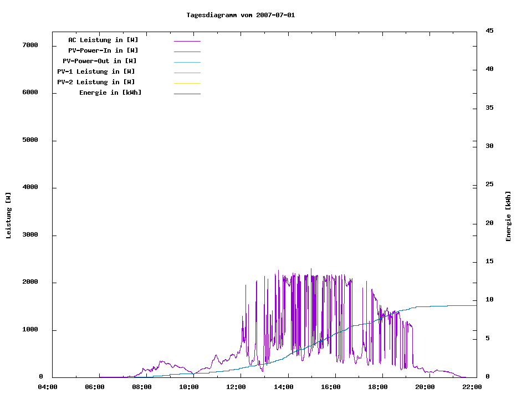The width and height of the screenshot is (532, 399).
Task: Select the AC Leistung legend label
Action: coord(103,40)
